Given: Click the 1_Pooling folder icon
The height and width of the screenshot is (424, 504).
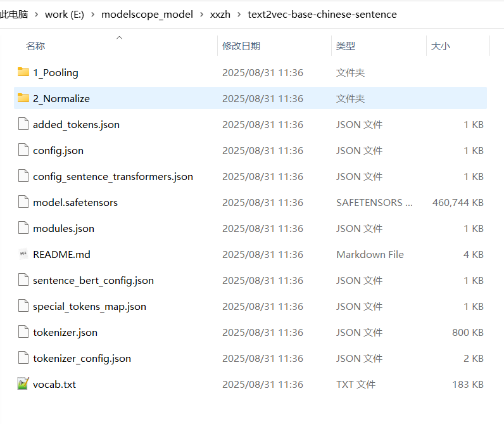Looking at the screenshot, I should (23, 72).
